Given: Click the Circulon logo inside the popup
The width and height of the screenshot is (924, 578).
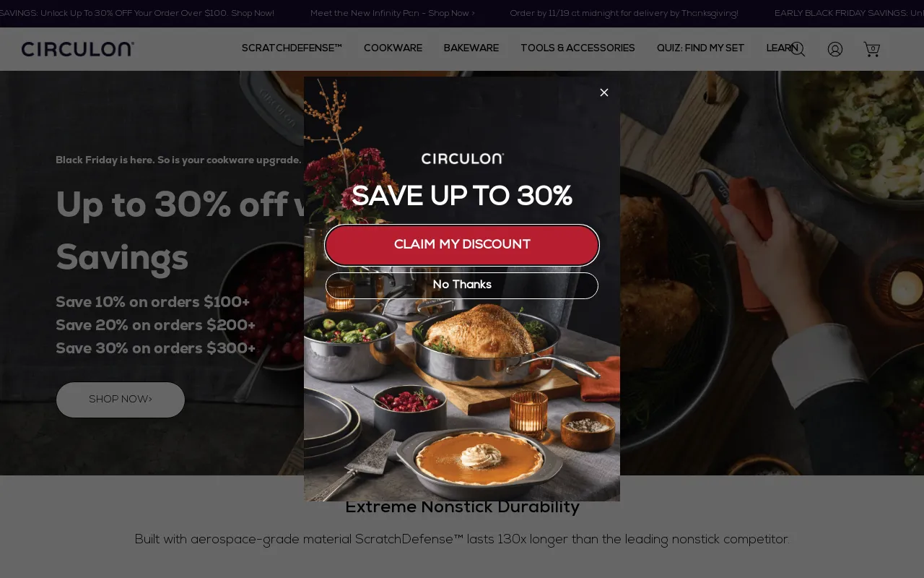Looking at the screenshot, I should coord(462,158).
